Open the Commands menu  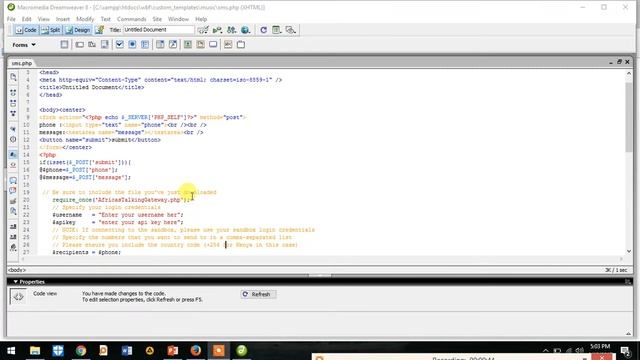131,19
